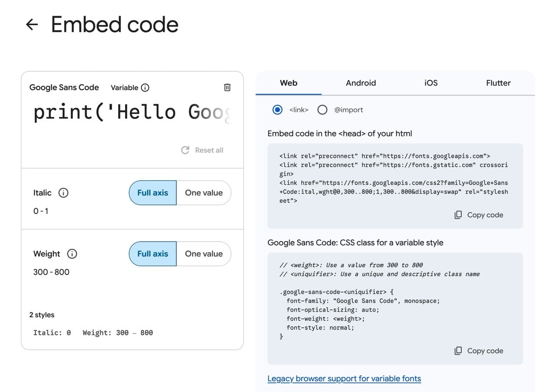Select the @import radio option
Viewport: 556px width, 392px height.
pos(322,110)
